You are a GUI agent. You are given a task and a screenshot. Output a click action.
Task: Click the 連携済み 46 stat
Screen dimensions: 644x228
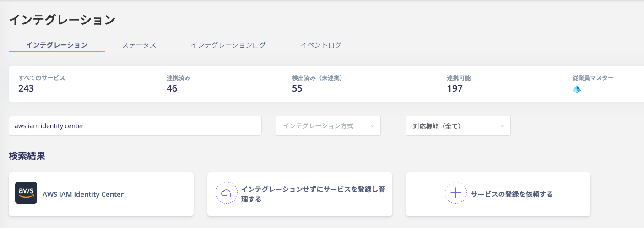click(179, 83)
